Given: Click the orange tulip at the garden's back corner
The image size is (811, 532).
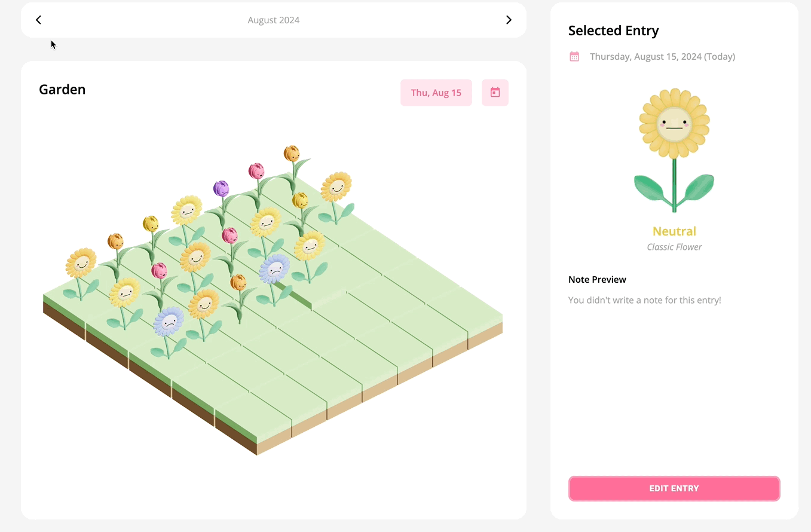Looking at the screenshot, I should click(x=291, y=154).
